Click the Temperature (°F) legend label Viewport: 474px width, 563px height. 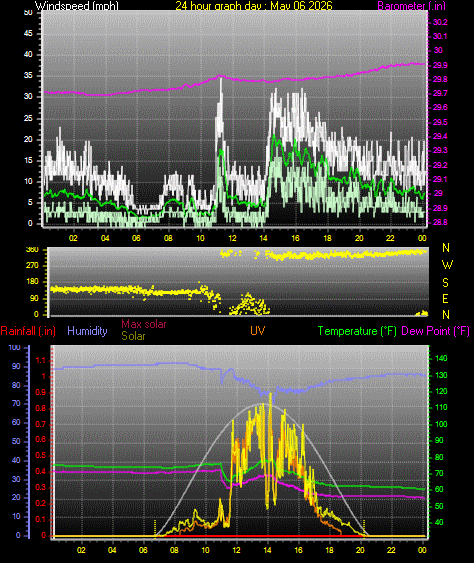pos(357,331)
